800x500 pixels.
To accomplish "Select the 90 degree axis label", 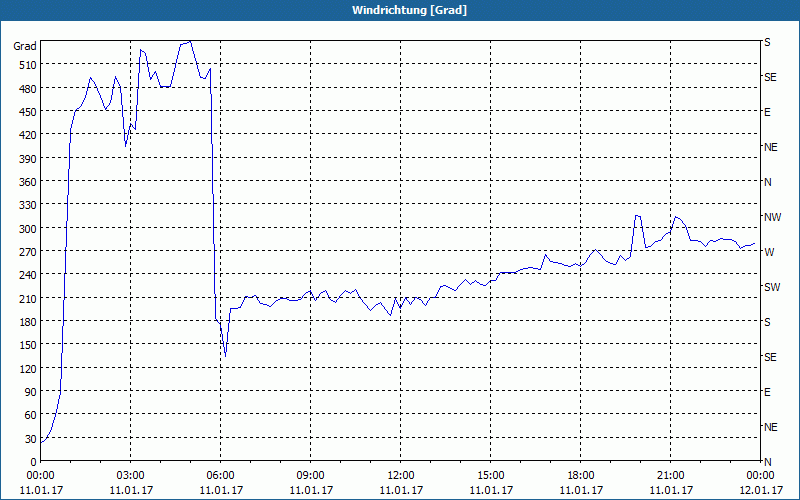I will (31, 392).
